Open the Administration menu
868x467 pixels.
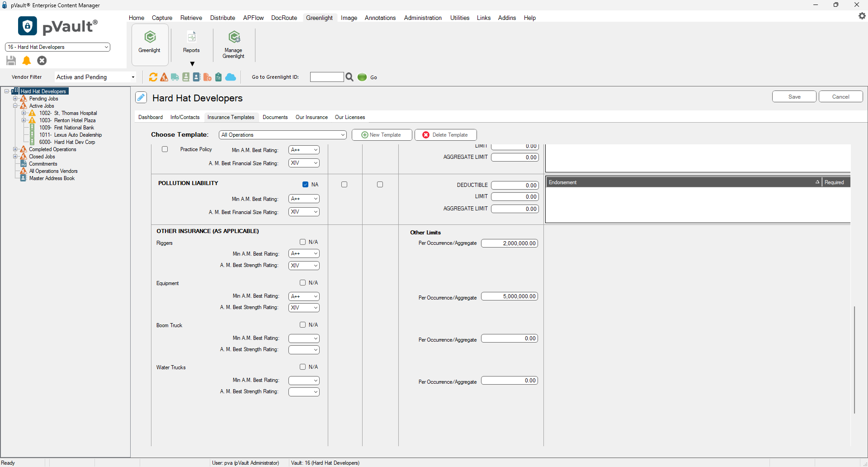[423, 18]
